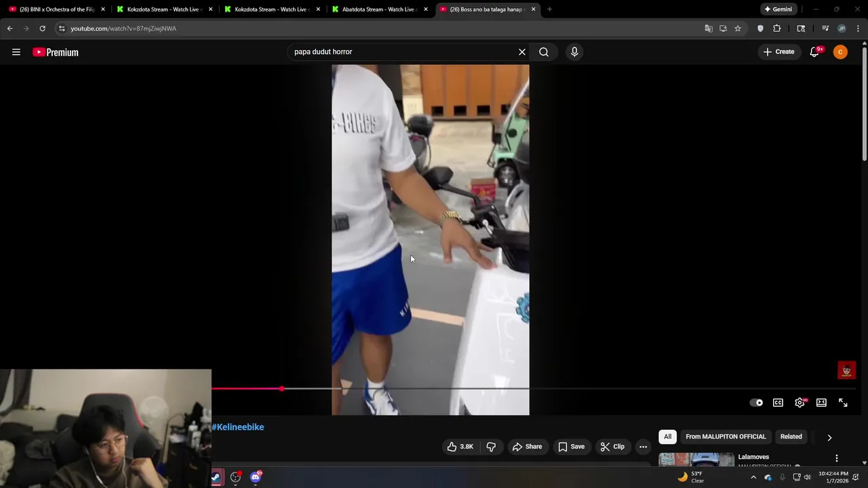Install YouTube as an app icon
Image resolution: width=868 pixels, height=488 pixels.
tap(723, 28)
